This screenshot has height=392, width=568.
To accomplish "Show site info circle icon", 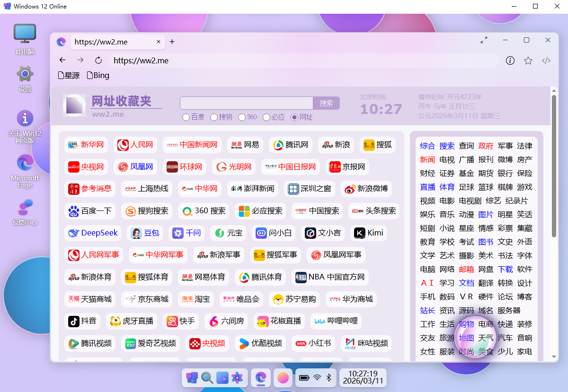I will [x=510, y=61].
